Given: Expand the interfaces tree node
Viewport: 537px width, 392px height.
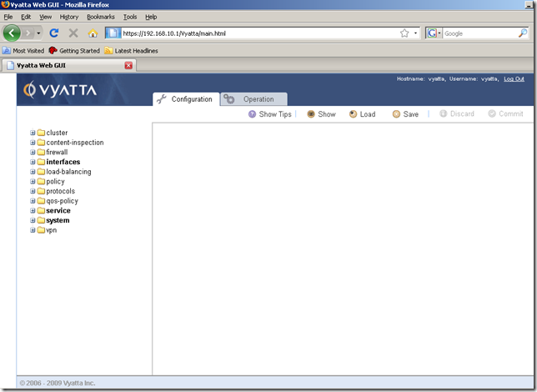Looking at the screenshot, I should tap(33, 162).
